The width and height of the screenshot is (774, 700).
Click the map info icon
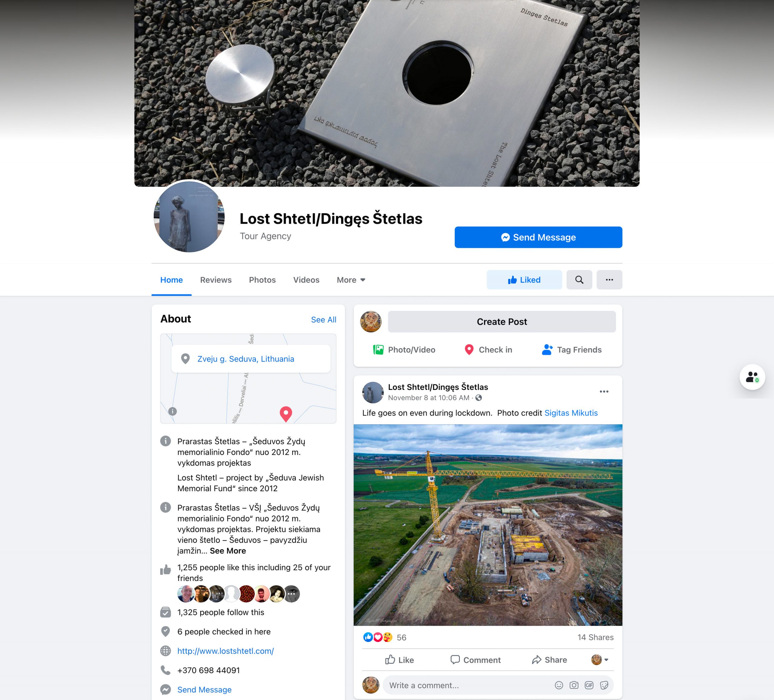[173, 411]
